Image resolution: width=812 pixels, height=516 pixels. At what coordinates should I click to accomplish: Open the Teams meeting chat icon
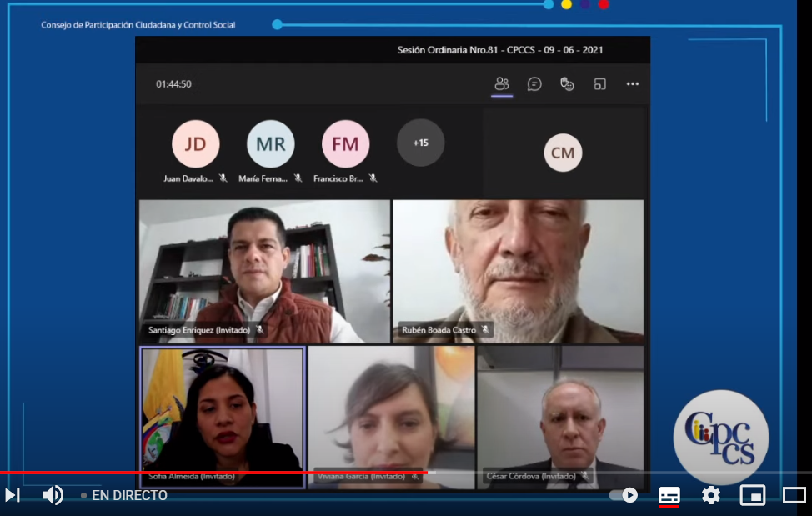tap(534, 84)
